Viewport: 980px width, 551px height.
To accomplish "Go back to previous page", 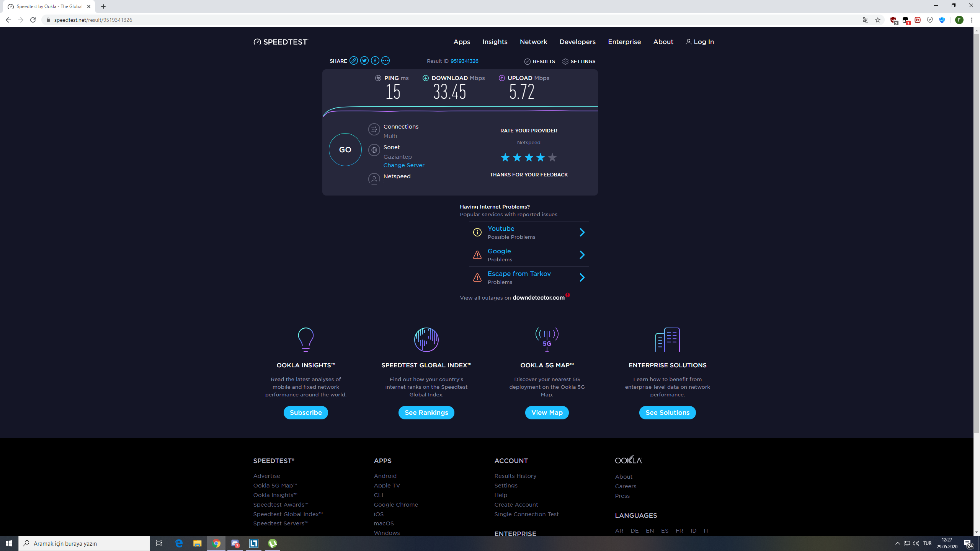I will 8,20.
